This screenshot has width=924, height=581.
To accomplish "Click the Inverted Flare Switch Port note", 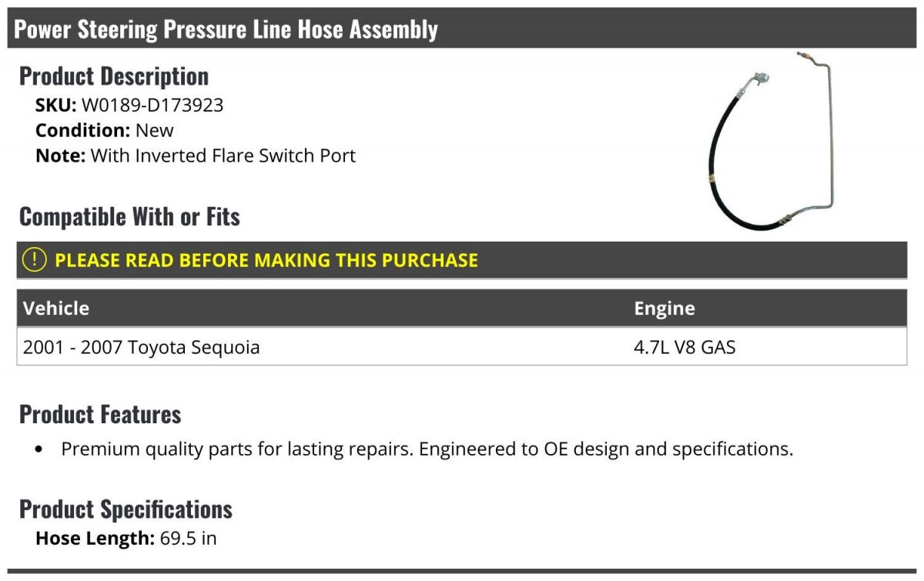I will coord(223,155).
